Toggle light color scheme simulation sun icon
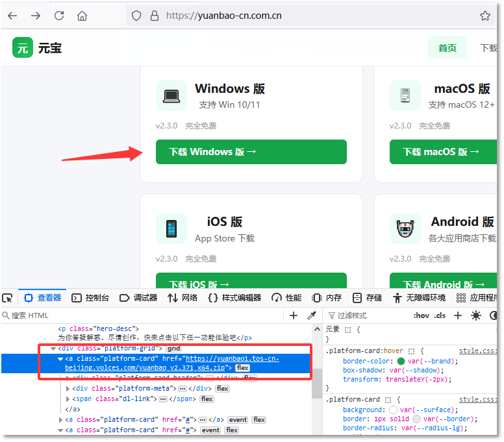504x442 pixels. (x=475, y=315)
